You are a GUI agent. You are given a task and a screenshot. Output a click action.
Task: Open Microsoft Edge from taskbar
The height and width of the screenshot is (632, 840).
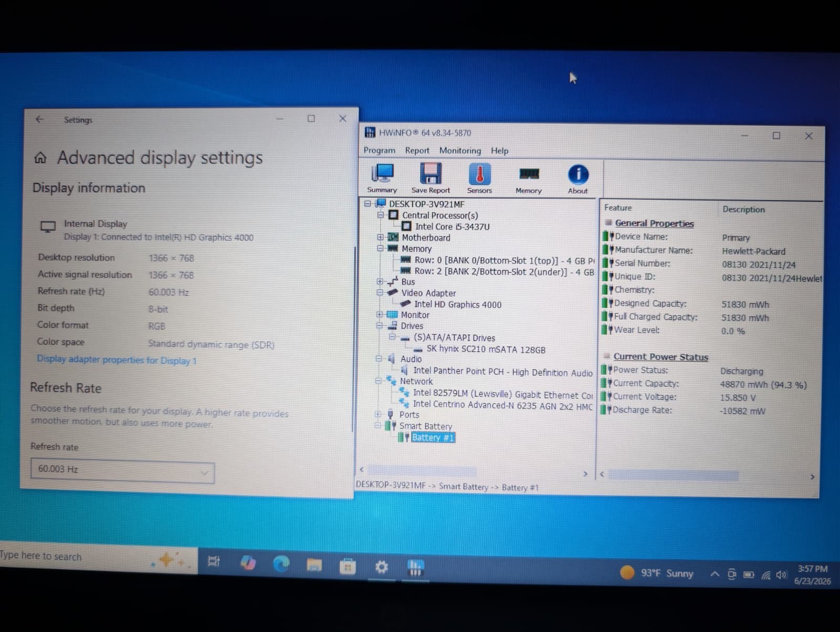(281, 564)
